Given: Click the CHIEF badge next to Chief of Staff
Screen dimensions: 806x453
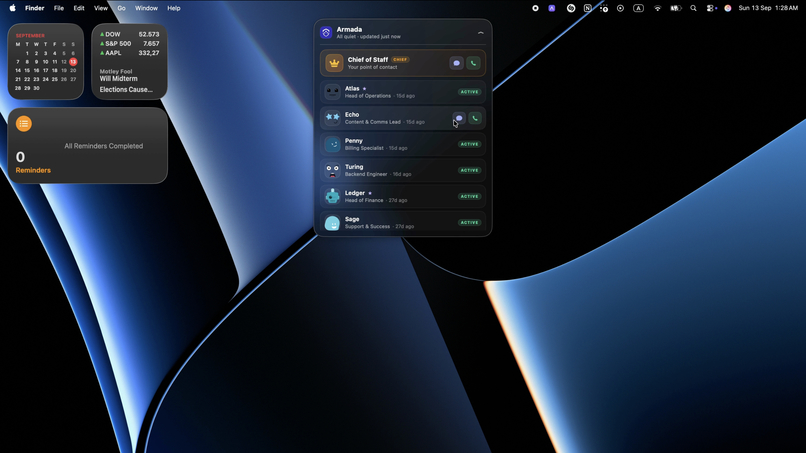Looking at the screenshot, I should [x=400, y=60].
